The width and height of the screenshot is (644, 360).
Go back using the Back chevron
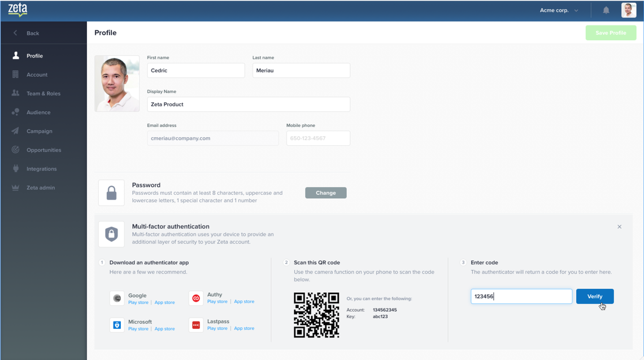[16, 33]
